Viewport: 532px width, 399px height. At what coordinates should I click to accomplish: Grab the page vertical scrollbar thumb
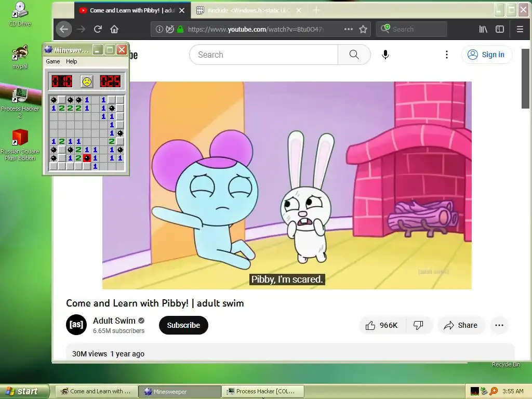coord(525,79)
